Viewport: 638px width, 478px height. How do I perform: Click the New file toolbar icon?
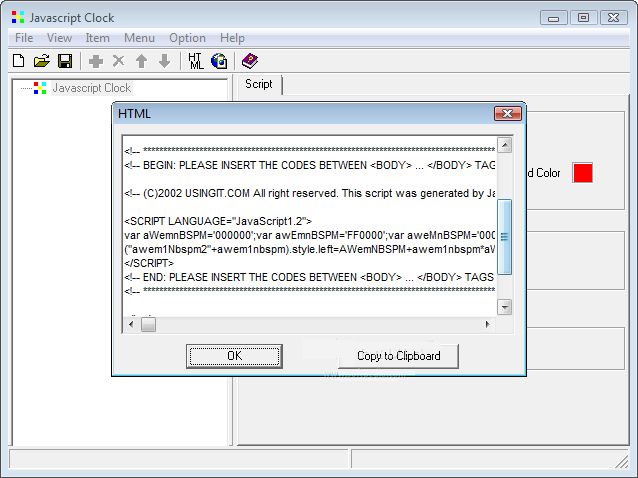pyautogui.click(x=18, y=61)
